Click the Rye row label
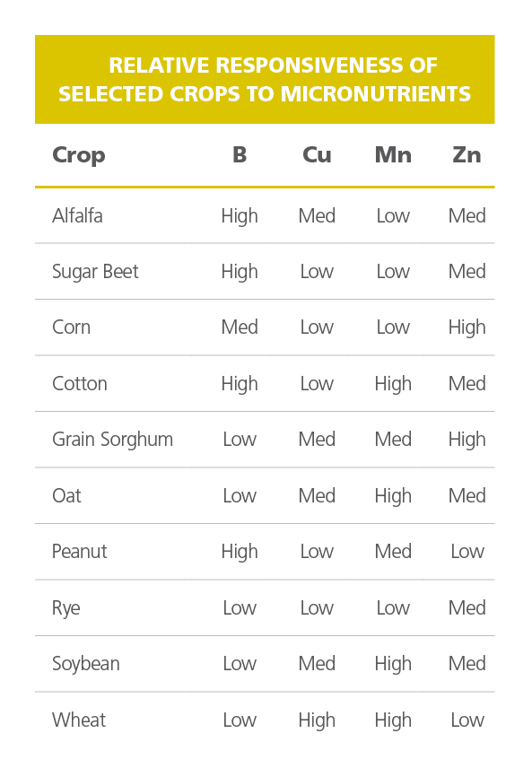The image size is (532, 777). 65,608
